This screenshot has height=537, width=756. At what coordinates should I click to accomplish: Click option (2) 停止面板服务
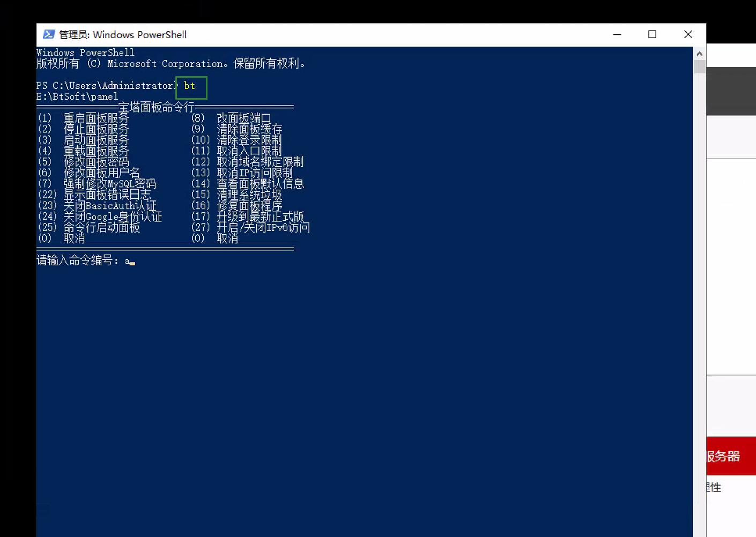[83, 129]
